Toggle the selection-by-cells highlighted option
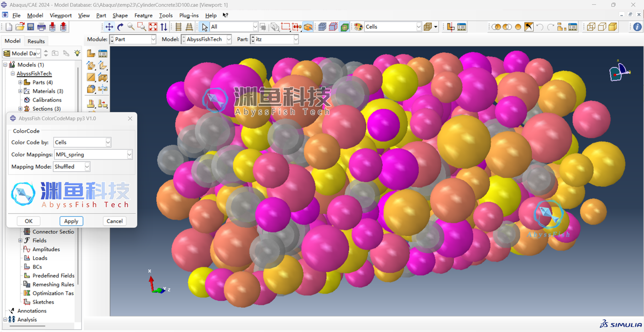This screenshot has height=332, width=644. (x=308, y=27)
